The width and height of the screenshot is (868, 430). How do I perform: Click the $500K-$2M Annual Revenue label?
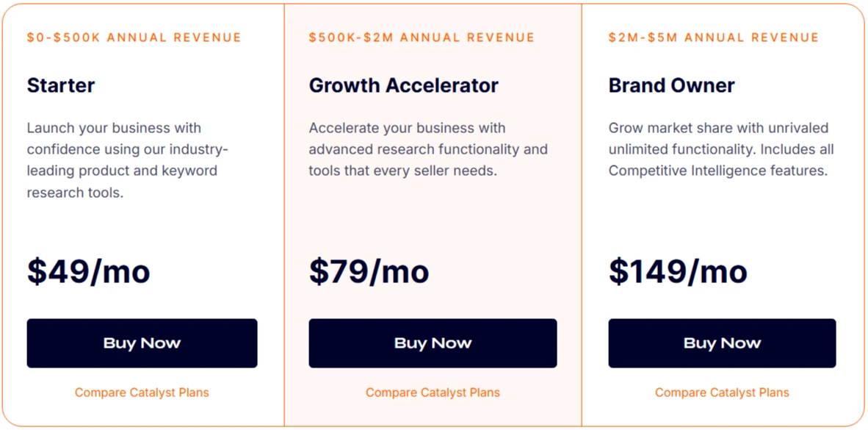click(x=422, y=37)
